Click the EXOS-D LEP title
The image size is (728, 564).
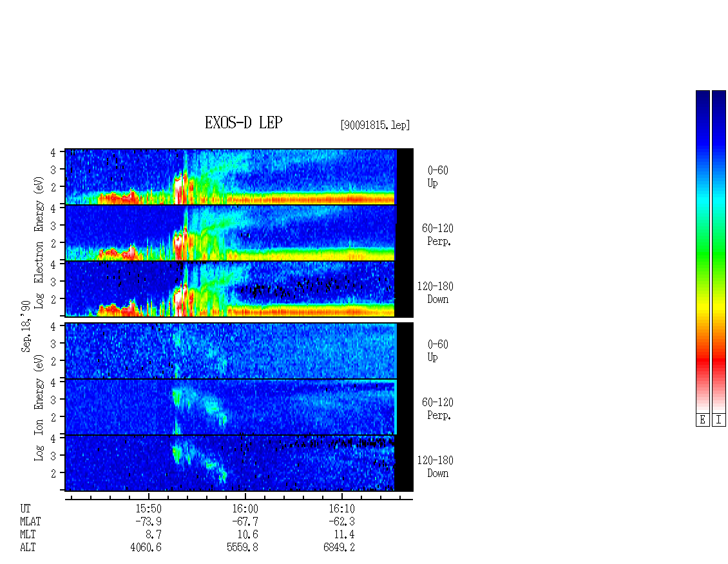(x=244, y=122)
